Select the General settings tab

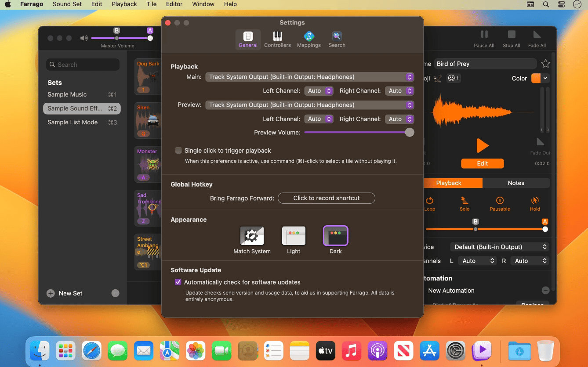tap(248, 40)
